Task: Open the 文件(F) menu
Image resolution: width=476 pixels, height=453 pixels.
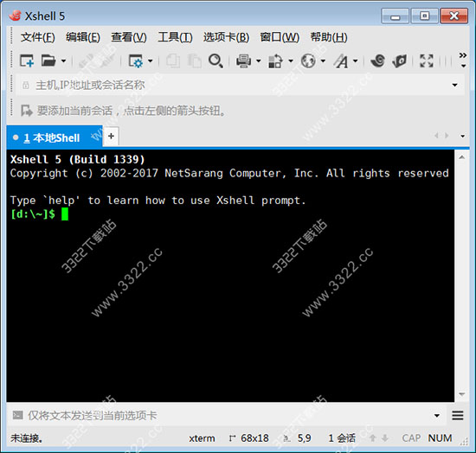Action: tap(37, 37)
